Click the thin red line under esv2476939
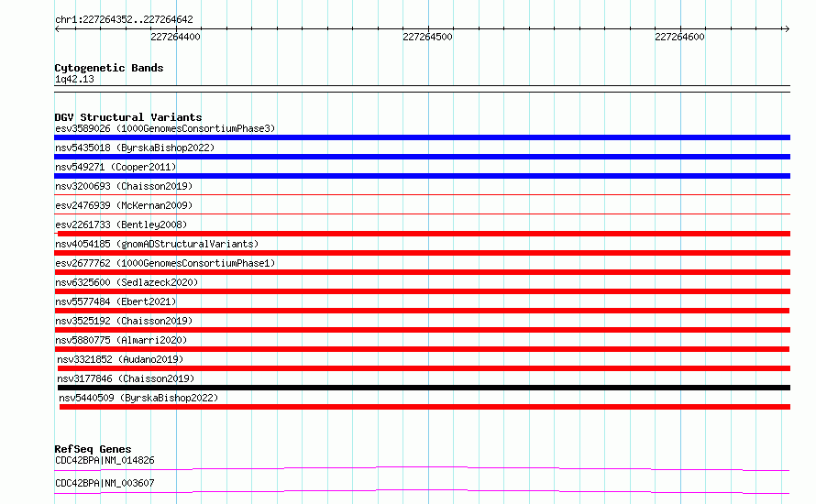 (422, 214)
